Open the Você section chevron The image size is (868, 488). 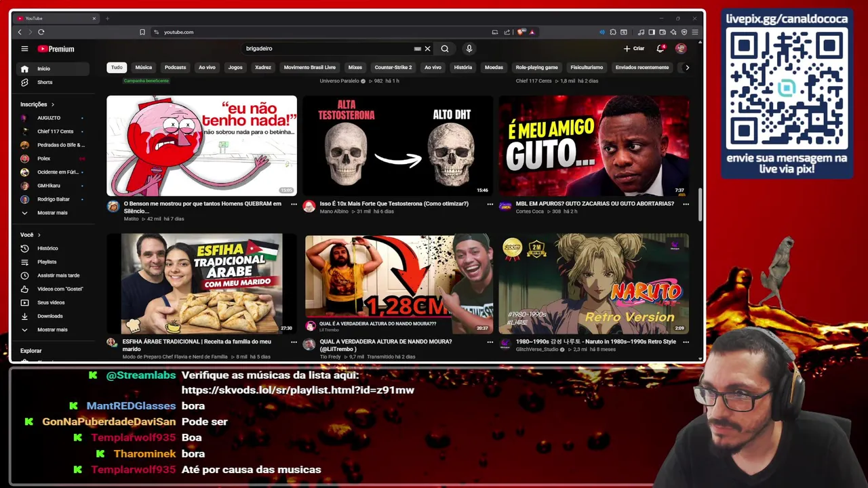click(x=39, y=235)
